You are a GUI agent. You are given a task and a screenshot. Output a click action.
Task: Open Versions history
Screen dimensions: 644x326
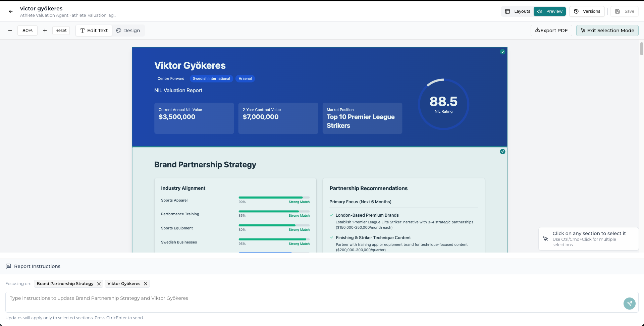(x=587, y=11)
